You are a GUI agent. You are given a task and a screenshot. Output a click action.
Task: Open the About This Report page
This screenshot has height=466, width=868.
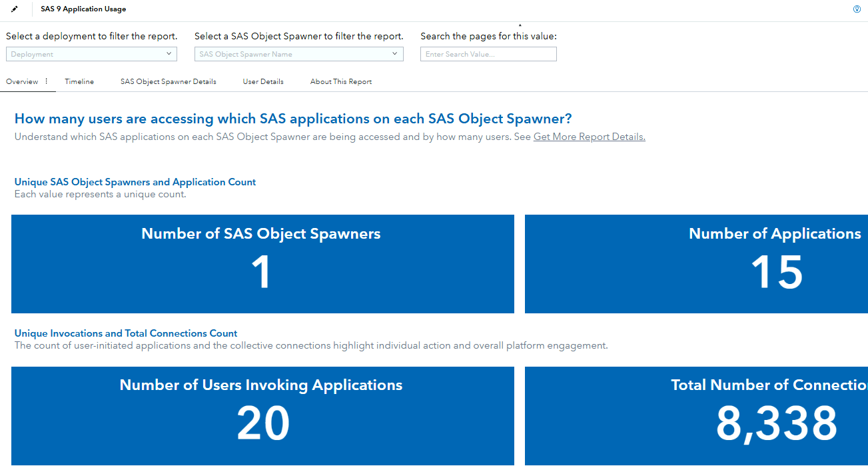pos(341,81)
